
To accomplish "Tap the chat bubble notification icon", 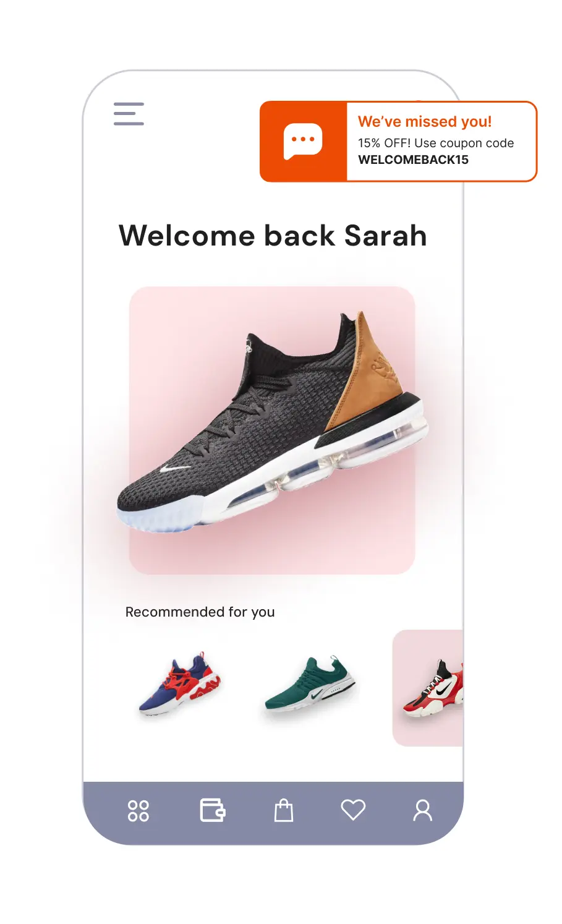I will [303, 141].
